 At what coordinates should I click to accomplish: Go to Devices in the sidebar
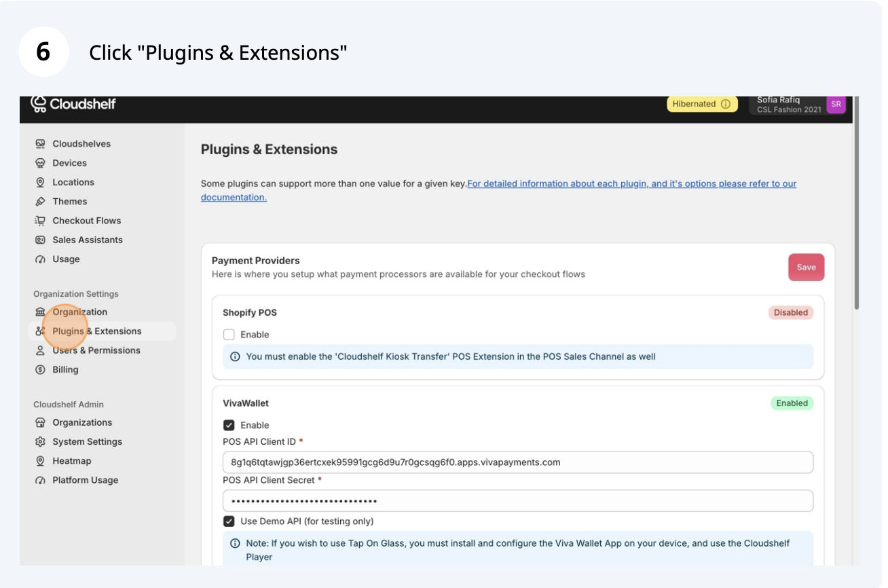click(69, 163)
